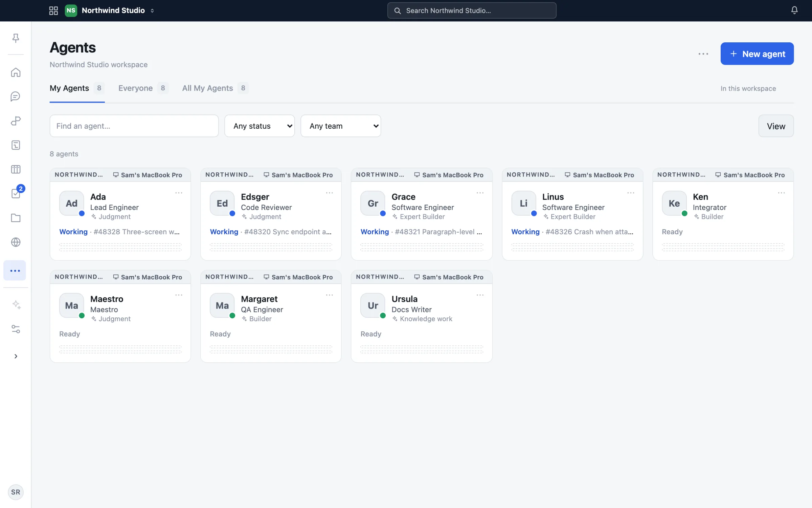Click the NS workspace logo badge
Screen dimensions: 812x508
pos(71,10)
